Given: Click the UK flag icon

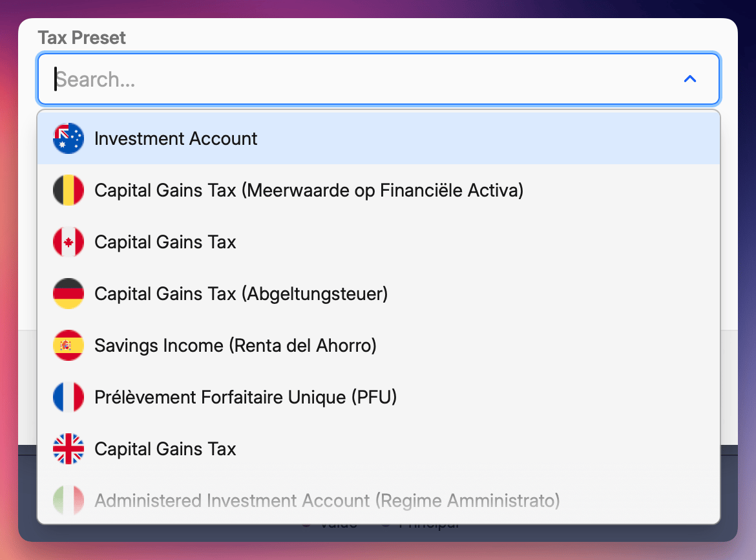Looking at the screenshot, I should [x=68, y=448].
